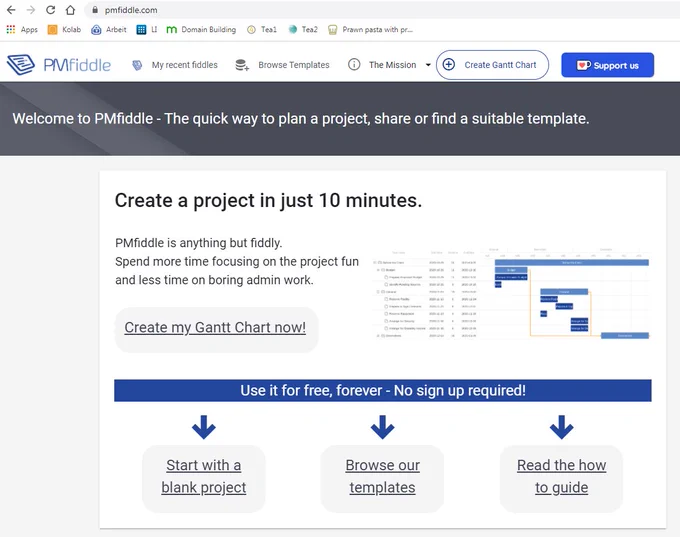Viewport: 680px width, 537px height.
Task: Open the Arbeit bookmark
Action: point(109,29)
